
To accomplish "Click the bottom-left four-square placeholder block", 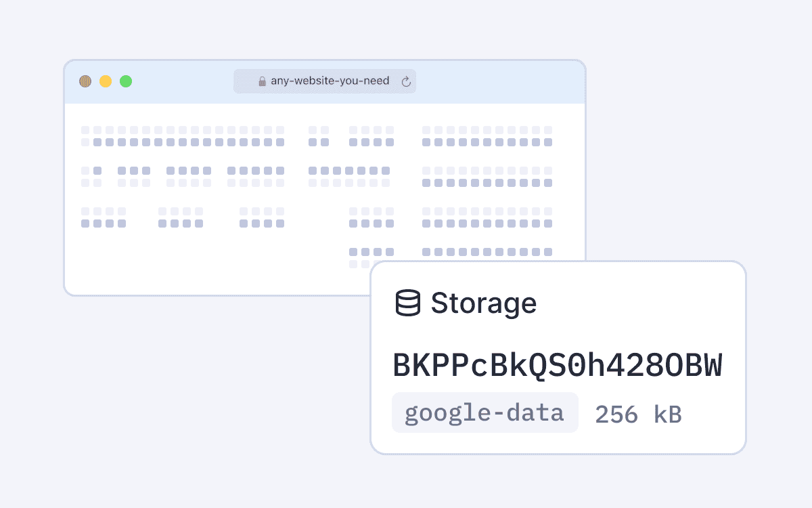I will click(104, 217).
